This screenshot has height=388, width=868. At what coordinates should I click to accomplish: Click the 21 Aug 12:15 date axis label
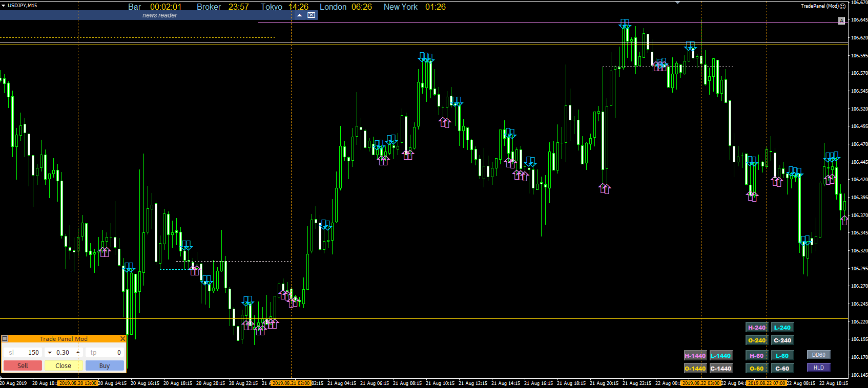[x=473, y=383]
